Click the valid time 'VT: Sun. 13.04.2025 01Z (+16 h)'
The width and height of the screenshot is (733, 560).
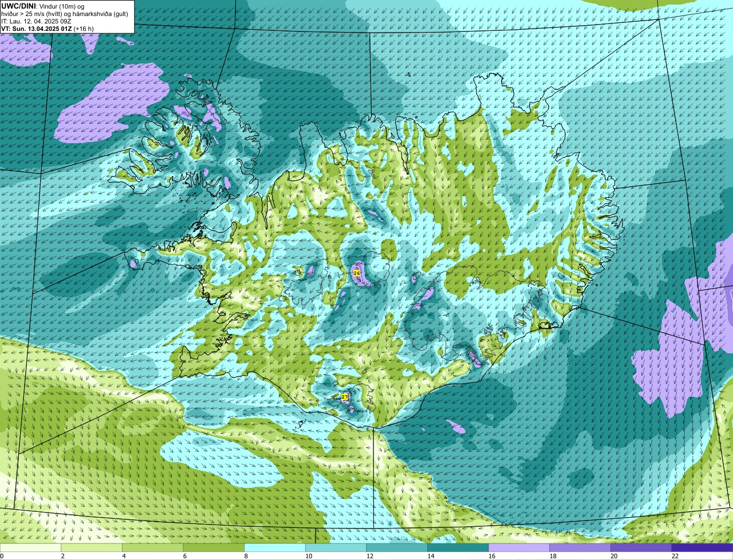point(48,29)
